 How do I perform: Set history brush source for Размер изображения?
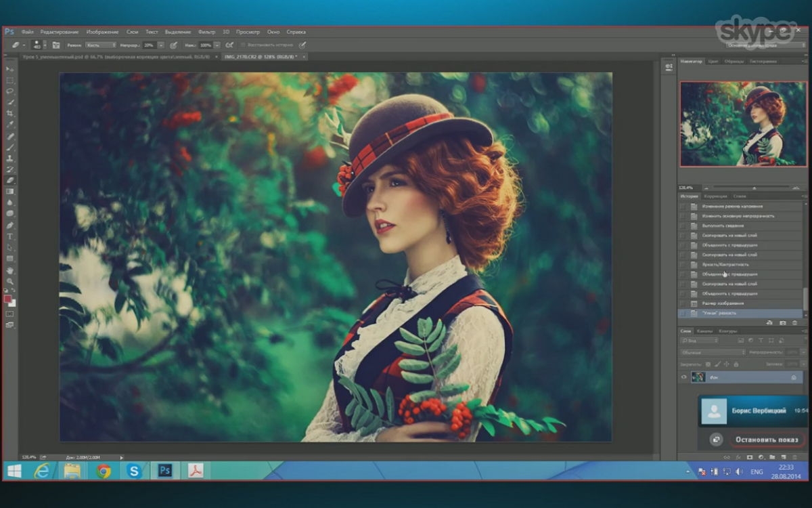coord(683,303)
